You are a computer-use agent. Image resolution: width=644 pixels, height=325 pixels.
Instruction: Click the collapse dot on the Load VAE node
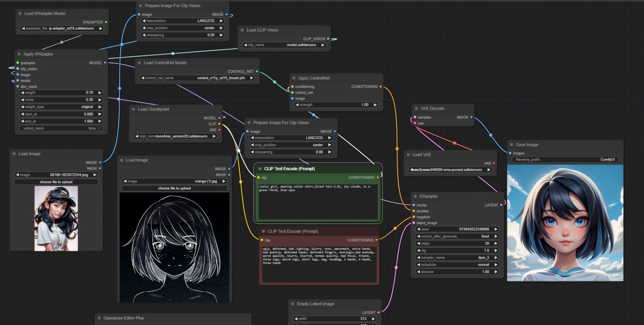coord(408,155)
